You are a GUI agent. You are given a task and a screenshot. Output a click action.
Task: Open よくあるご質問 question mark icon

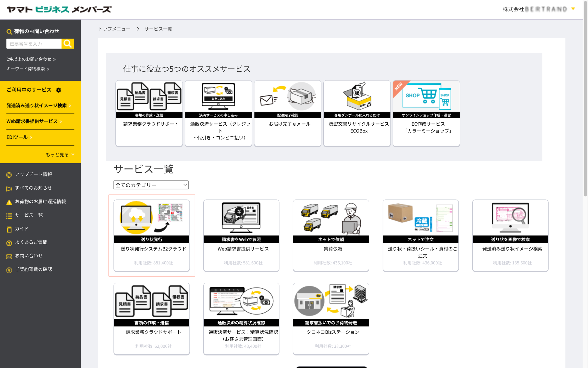pos(9,242)
